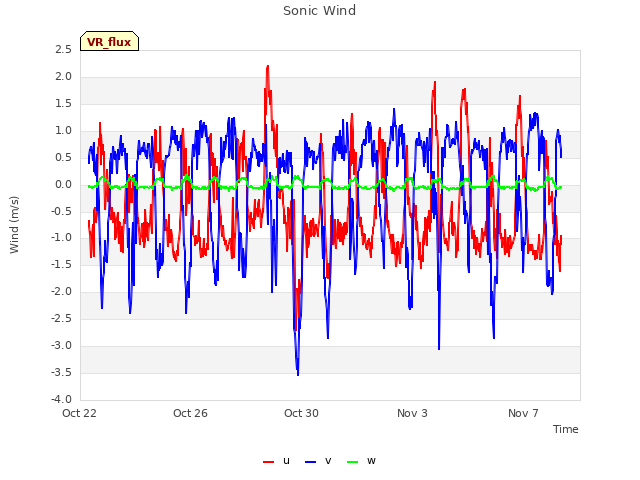This screenshot has height=480, width=640.
Task: Click the 1.0 y-axis tick label
Action: click(64, 131)
